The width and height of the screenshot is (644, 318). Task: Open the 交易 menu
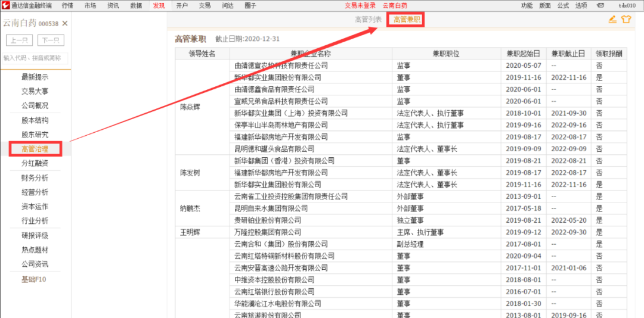tap(205, 5)
